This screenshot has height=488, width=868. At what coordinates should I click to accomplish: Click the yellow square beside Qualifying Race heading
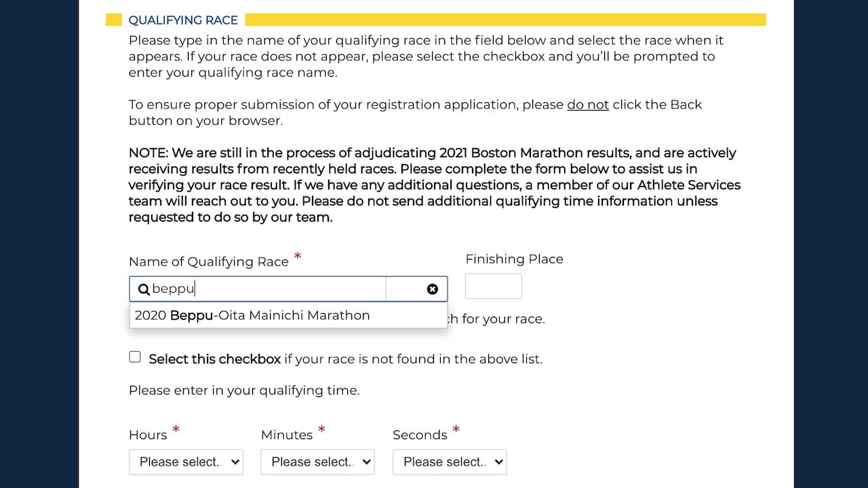tap(114, 20)
